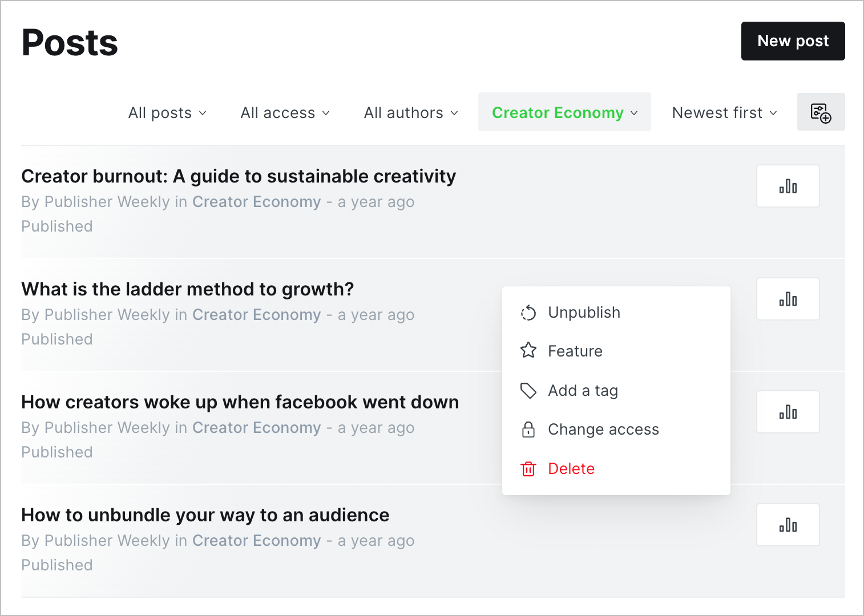This screenshot has height=616, width=864.
Task: Click the New post button
Action: [793, 41]
